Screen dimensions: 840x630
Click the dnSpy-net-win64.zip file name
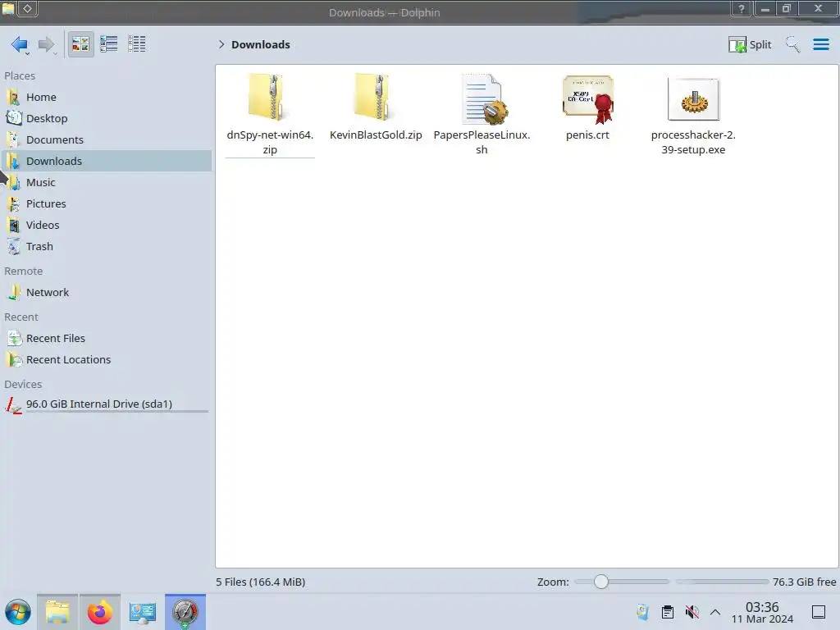pyautogui.click(x=270, y=143)
